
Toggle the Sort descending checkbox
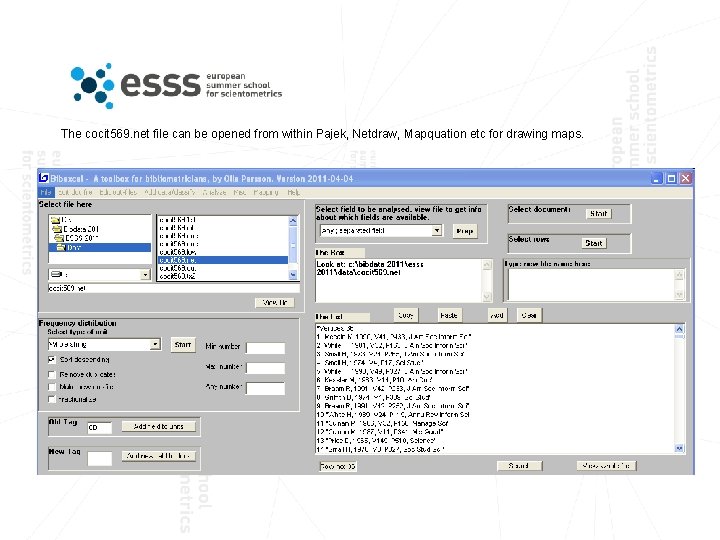click(x=52, y=360)
